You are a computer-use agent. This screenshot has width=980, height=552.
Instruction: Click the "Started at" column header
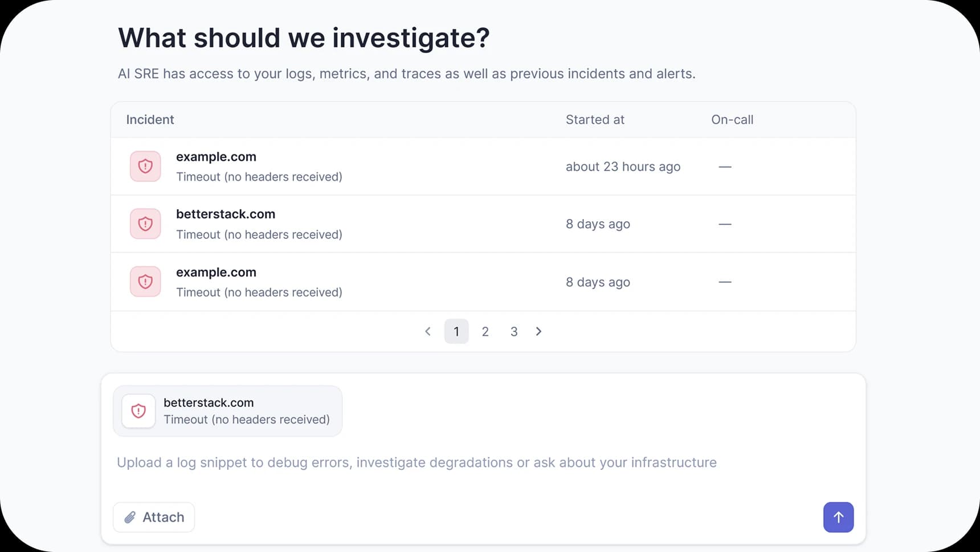pos(595,120)
